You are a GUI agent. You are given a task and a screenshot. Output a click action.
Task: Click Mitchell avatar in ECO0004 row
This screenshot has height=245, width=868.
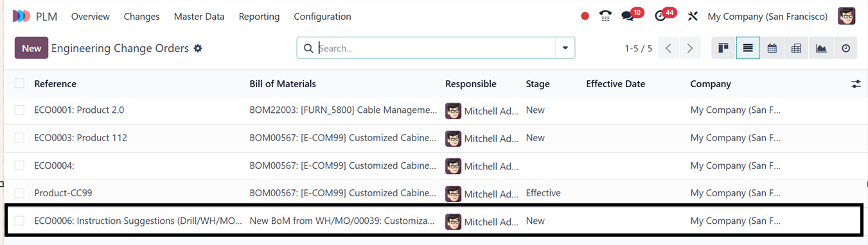[454, 166]
